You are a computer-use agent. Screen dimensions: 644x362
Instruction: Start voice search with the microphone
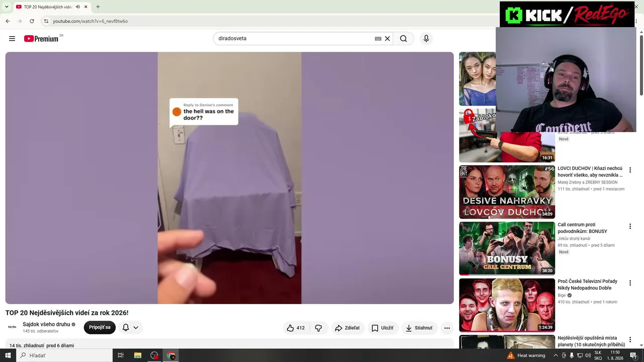(x=426, y=39)
